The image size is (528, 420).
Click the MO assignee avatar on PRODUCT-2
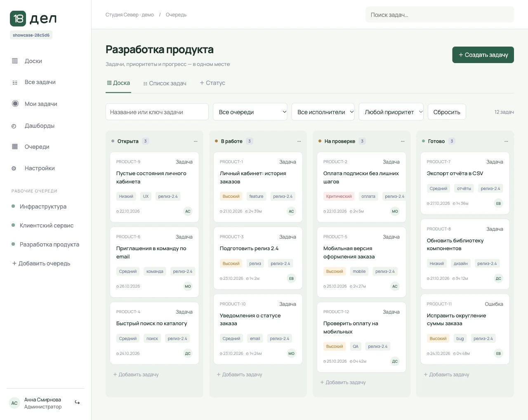(395, 211)
